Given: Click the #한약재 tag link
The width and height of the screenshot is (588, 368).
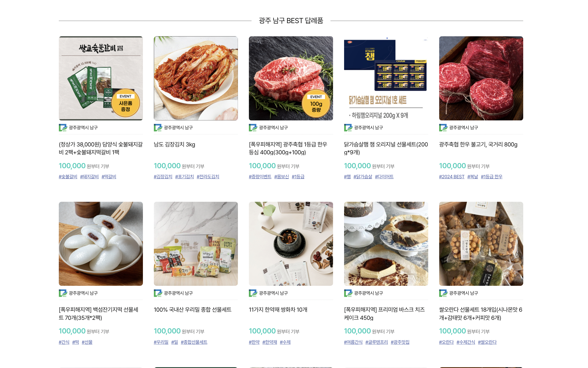Looking at the screenshot, I should click(269, 342).
